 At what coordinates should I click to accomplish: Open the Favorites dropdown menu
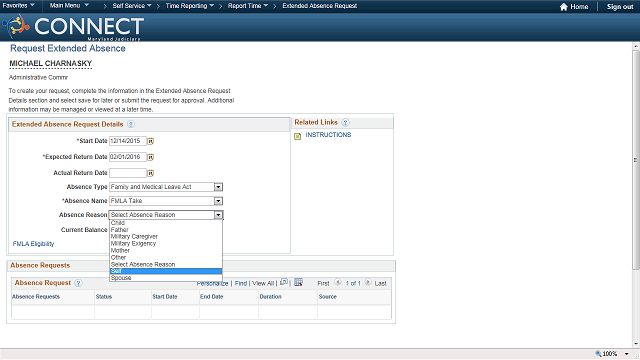click(18, 5)
